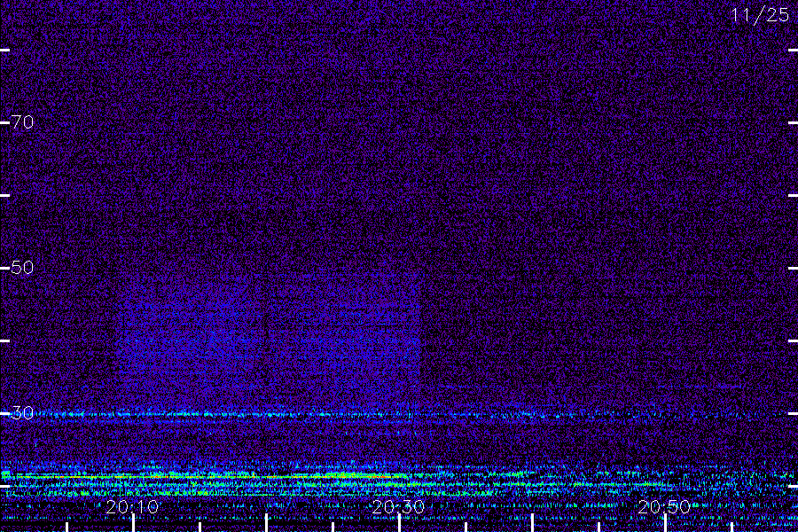Click the 20:10 time axis label

tap(132, 507)
